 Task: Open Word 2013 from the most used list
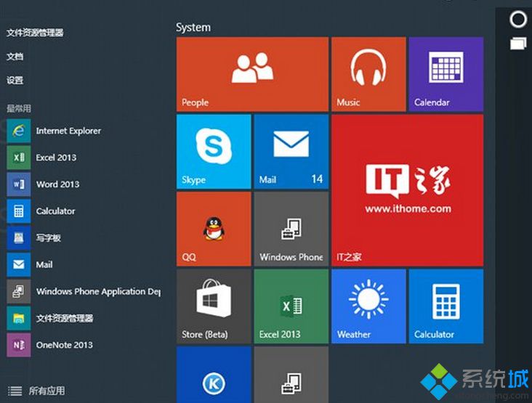(44, 184)
